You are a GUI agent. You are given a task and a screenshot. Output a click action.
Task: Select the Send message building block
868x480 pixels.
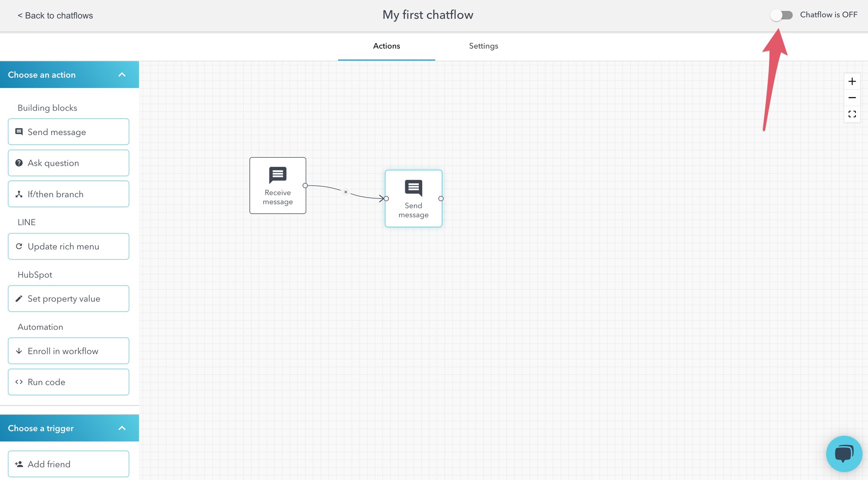click(68, 132)
